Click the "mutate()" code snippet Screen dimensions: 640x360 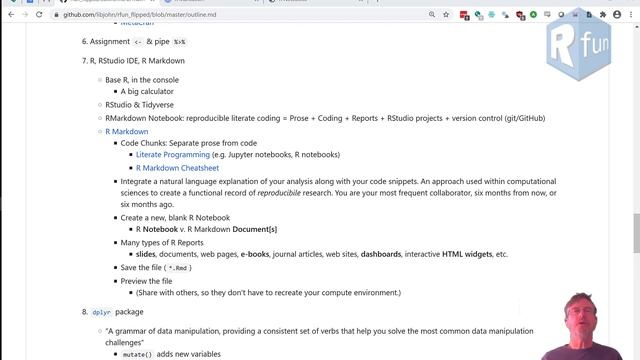(x=137, y=355)
